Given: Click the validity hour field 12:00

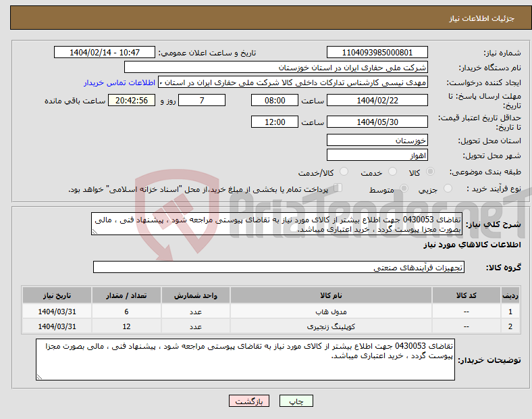Looking at the screenshot, I should 275,122.
